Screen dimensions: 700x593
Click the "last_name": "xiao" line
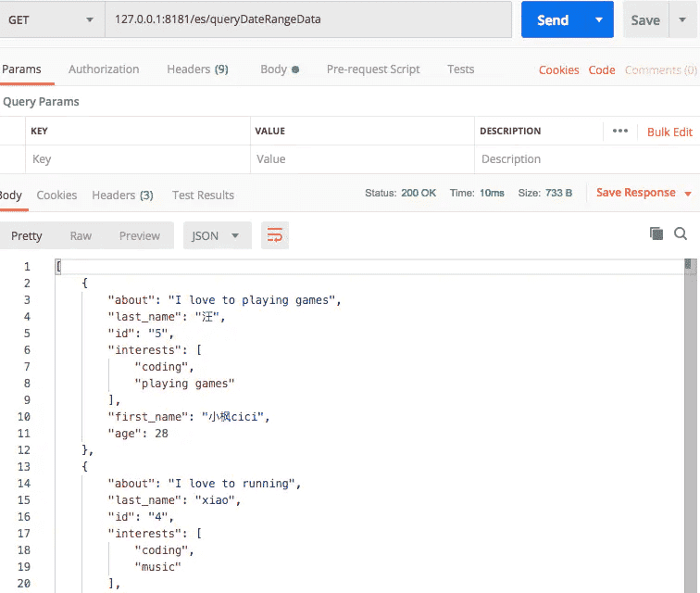click(x=175, y=500)
